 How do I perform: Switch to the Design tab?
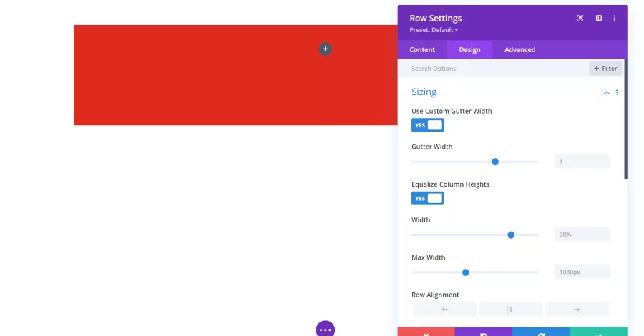click(469, 49)
